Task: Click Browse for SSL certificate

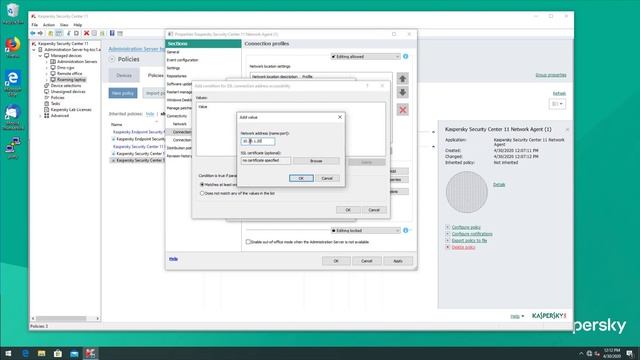Action: (316, 161)
